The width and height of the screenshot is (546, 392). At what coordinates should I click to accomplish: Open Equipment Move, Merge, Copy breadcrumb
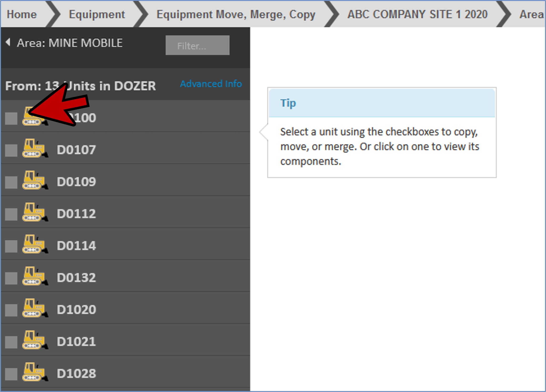(236, 15)
